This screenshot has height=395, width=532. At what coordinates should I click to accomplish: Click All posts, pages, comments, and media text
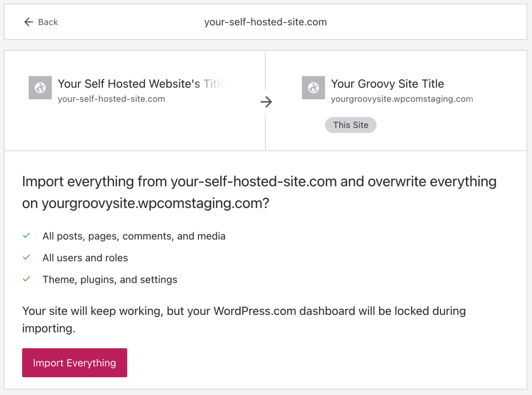[134, 236]
